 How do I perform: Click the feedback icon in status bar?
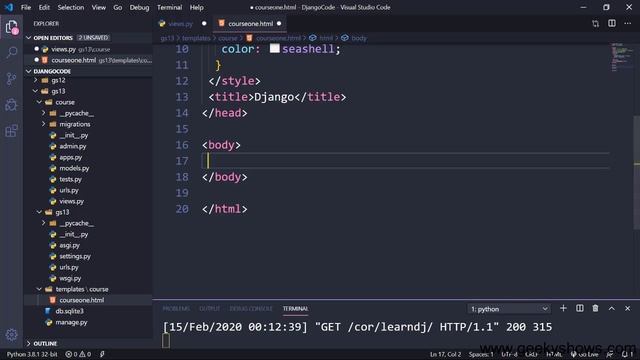610,354
